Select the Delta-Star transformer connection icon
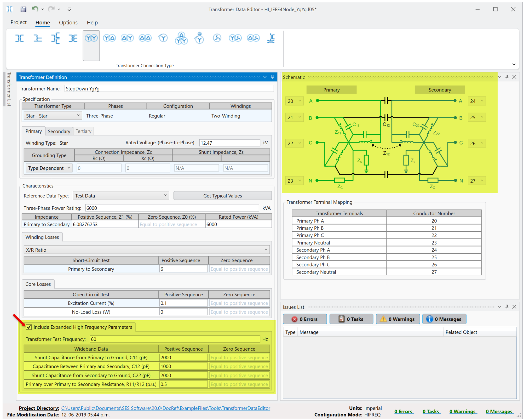The image size is (524, 420). pos(127,38)
